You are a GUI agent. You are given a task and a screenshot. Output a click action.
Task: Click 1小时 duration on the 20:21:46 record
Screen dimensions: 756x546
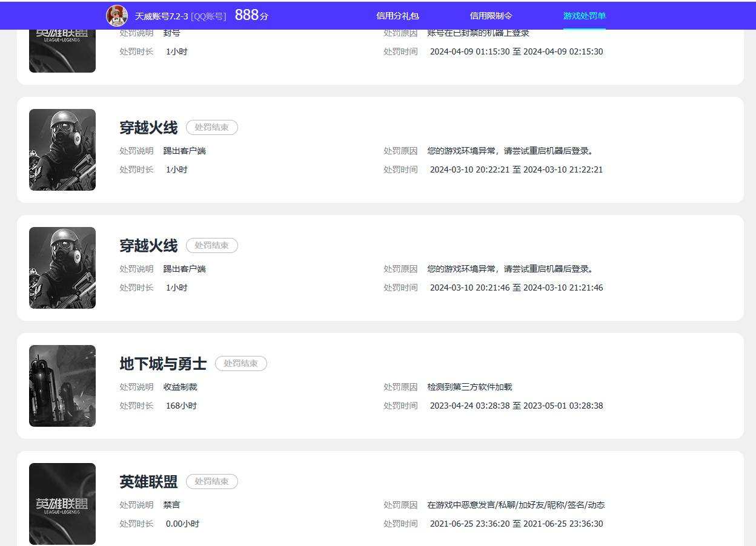tap(177, 288)
